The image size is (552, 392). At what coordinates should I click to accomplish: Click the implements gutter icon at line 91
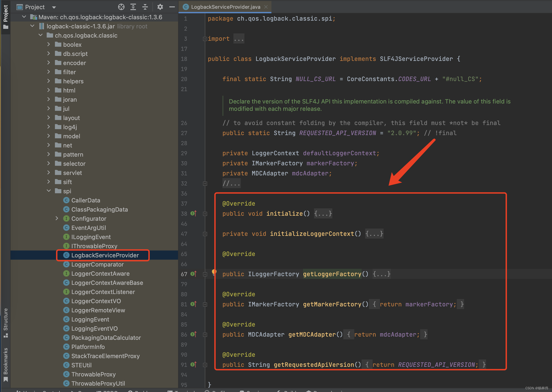click(193, 365)
